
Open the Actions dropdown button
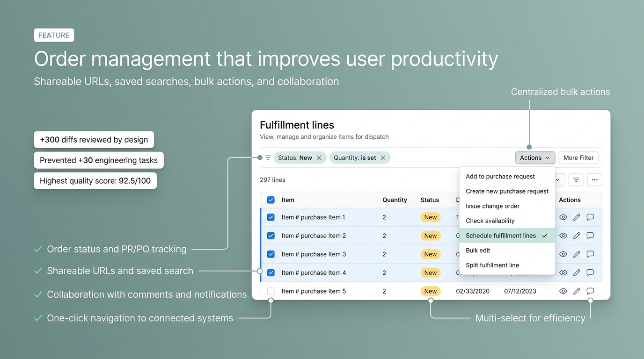535,158
